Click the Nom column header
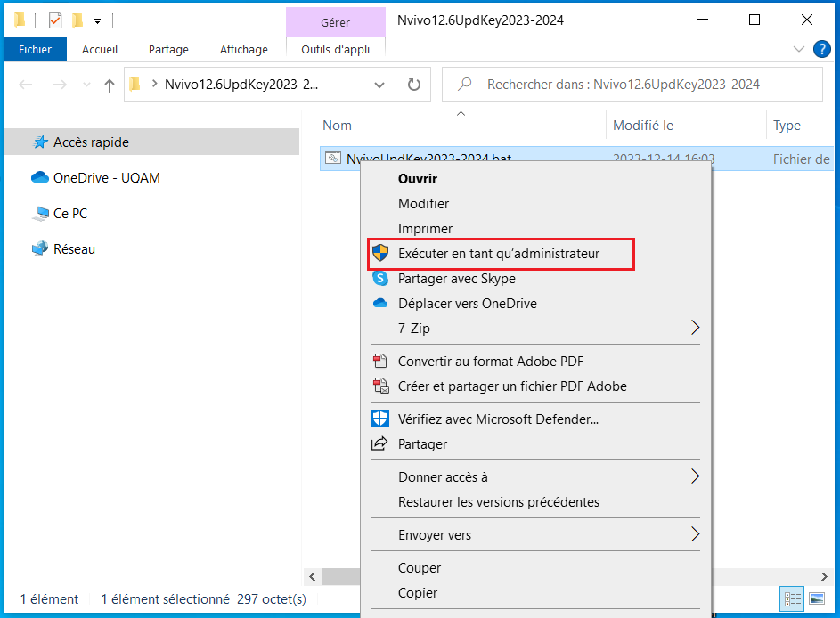Screen dimensions: 840x618 point(338,126)
